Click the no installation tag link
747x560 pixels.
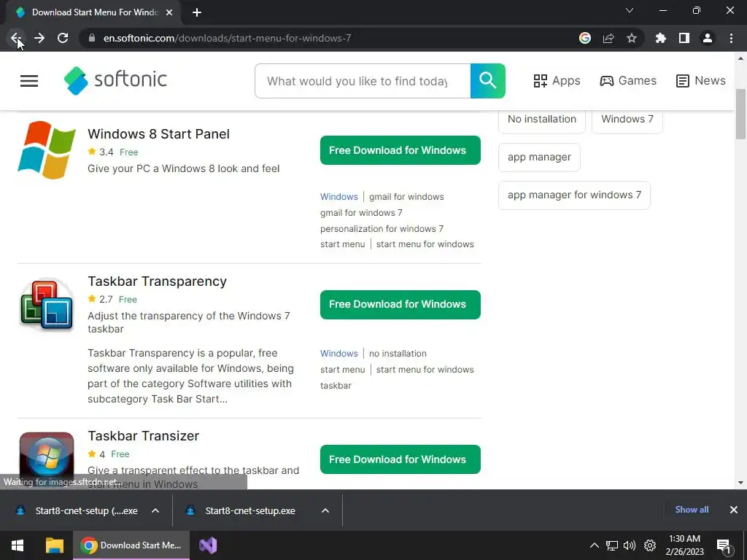[x=398, y=354]
